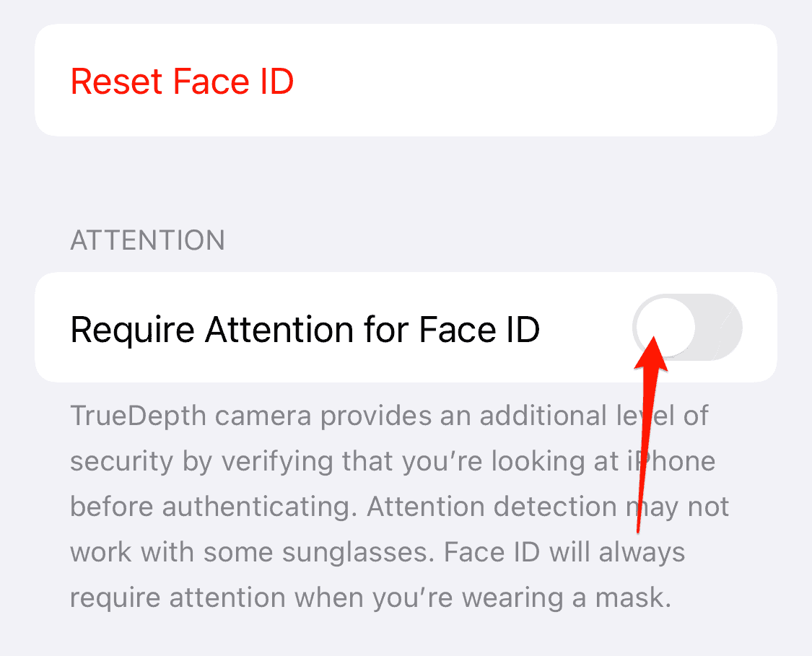Image resolution: width=812 pixels, height=656 pixels.
Task: Tap the word sunglasses in the footer text
Action: click(x=358, y=552)
